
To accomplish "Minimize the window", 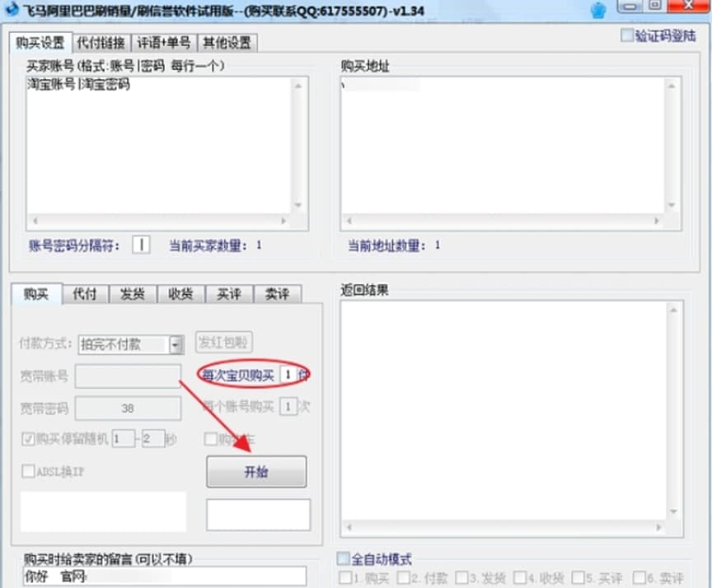I will pyautogui.click(x=630, y=6).
